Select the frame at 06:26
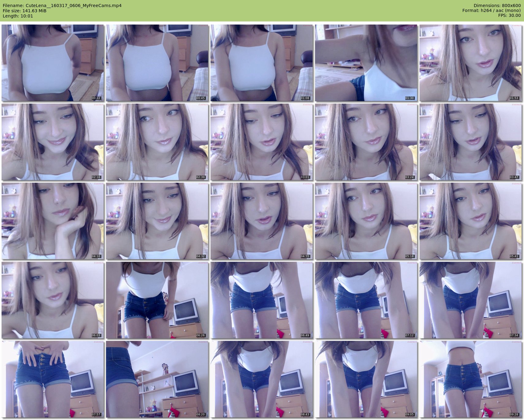 pos(157,300)
